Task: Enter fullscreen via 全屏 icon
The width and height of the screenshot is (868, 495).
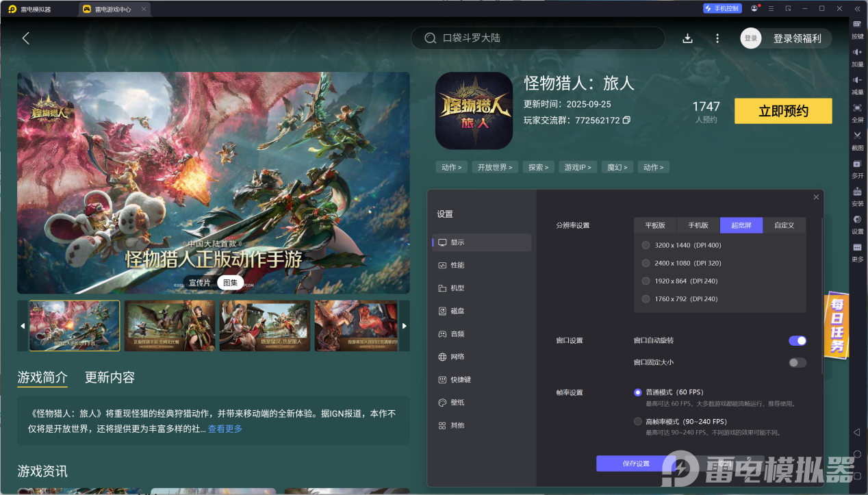Action: [858, 113]
